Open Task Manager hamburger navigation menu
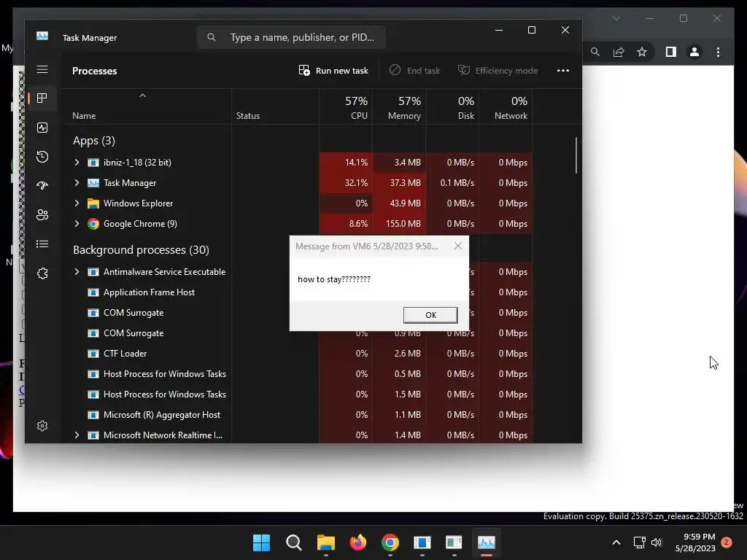Image resolution: width=747 pixels, height=560 pixels. (x=42, y=69)
